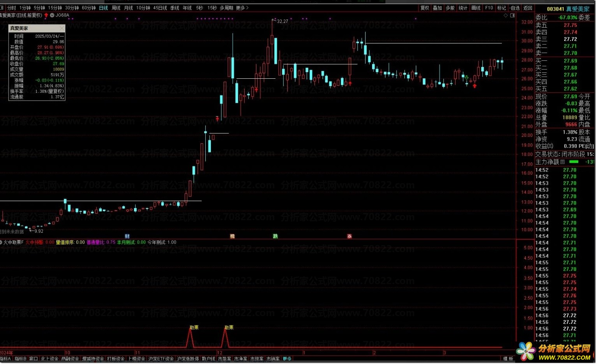Click the -自选 watchlist button
Viewport: 597px width, 364px height.
pyautogui.click(x=515, y=8)
